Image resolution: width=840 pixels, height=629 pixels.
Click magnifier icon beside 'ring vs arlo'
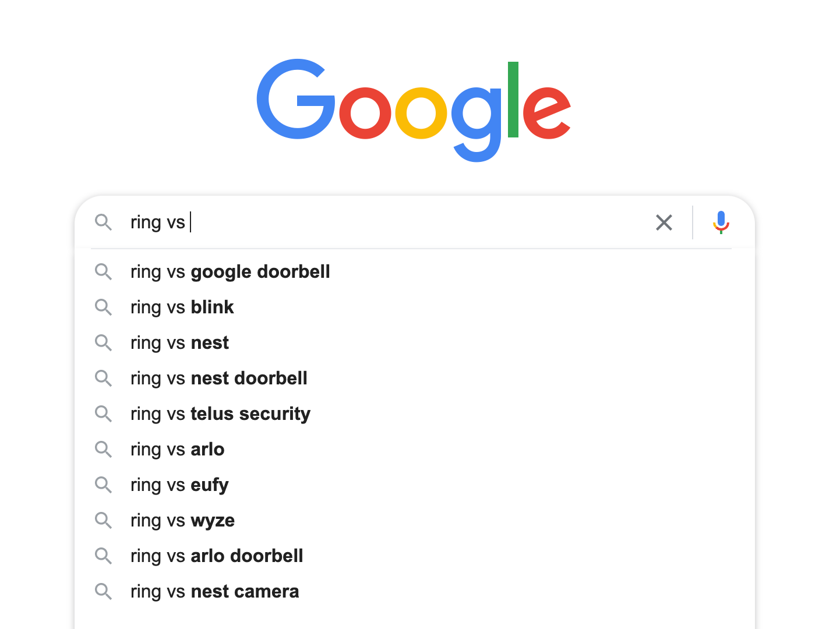tap(104, 449)
